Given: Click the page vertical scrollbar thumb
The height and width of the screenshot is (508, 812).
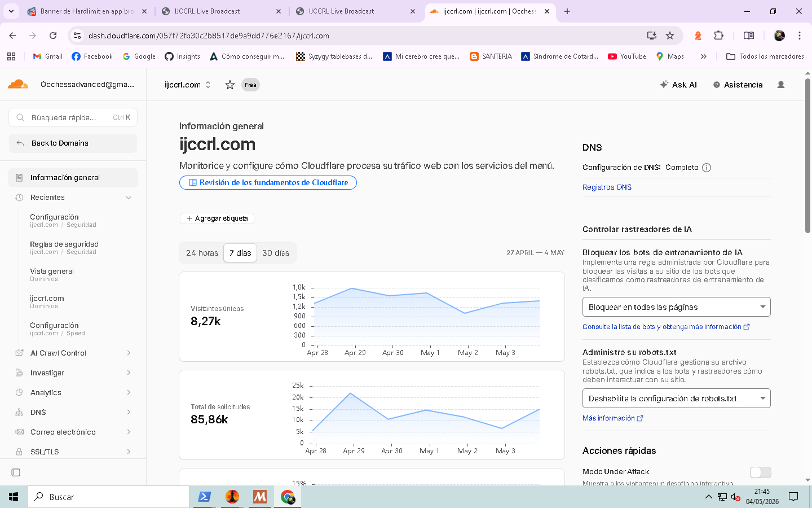Looking at the screenshot, I should tap(807, 155).
